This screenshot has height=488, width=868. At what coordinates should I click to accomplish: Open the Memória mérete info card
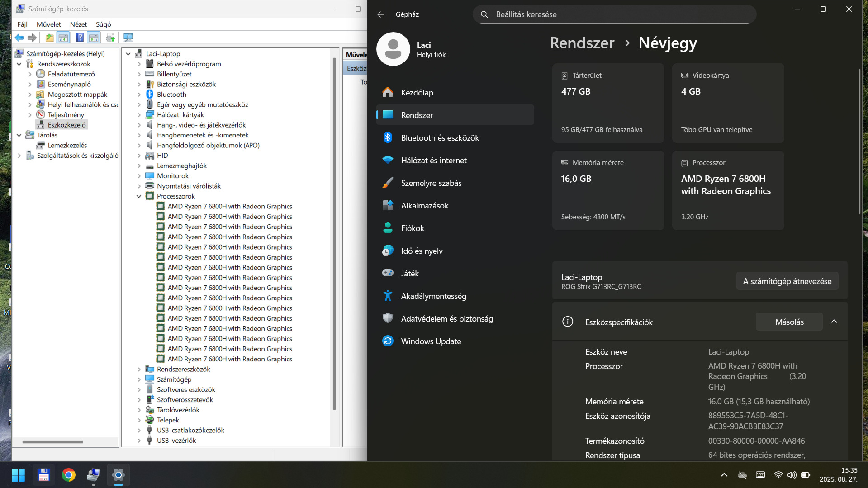tap(608, 190)
